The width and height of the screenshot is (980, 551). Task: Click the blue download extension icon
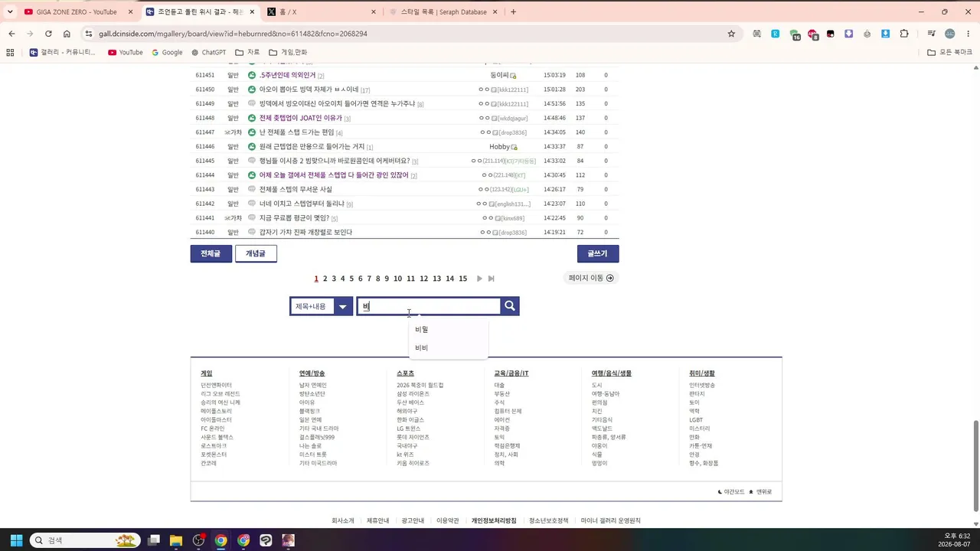tap(886, 34)
